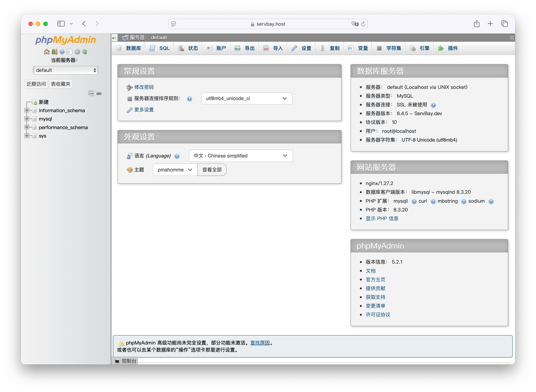Screen dimensions: 536x392
Task: Click the log out door icon
Action: pyautogui.click(x=54, y=52)
